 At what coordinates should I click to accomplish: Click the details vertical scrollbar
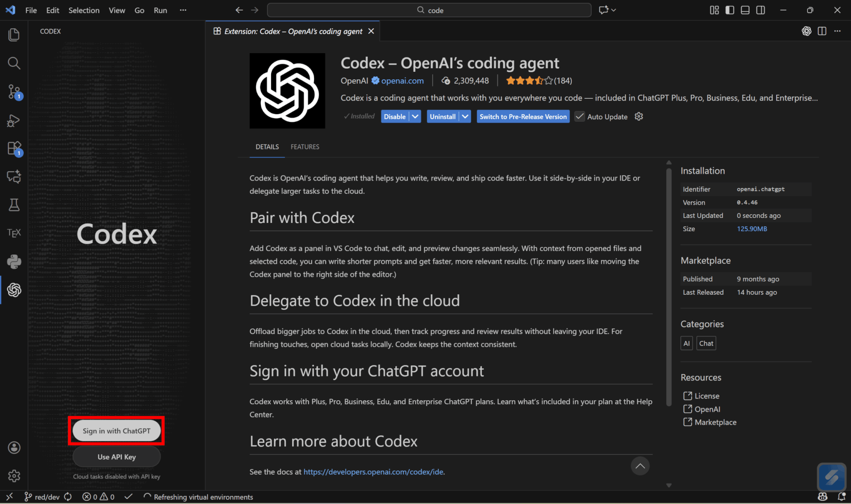[669, 286]
